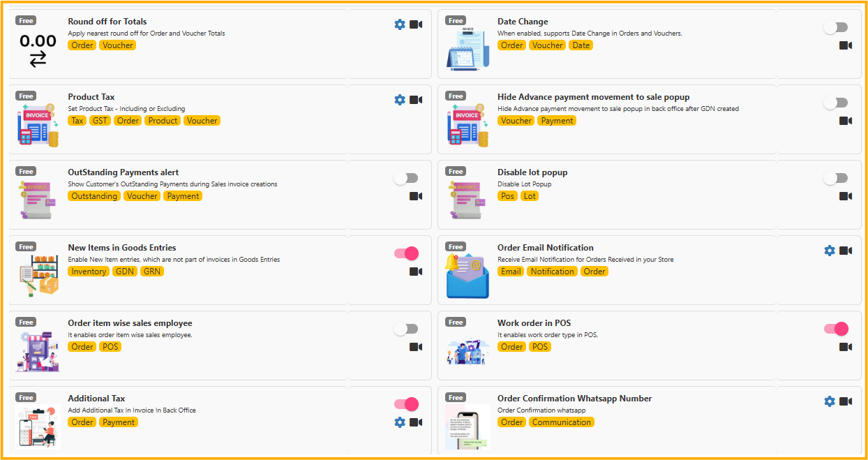Image resolution: width=868 pixels, height=460 pixels.
Task: Open Order Email Notification settings gear
Action: pyautogui.click(x=830, y=251)
